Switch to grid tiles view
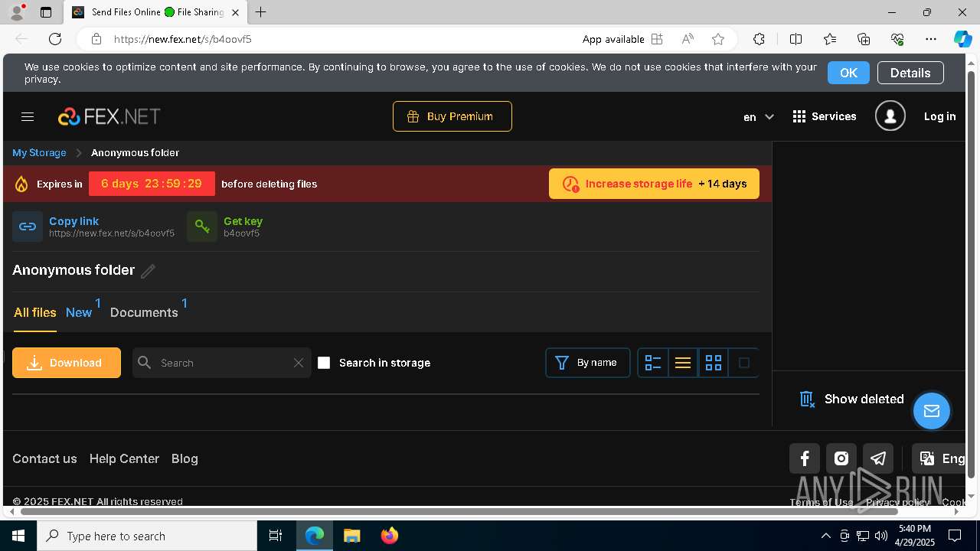Screen dimensions: 980x551 coord(714,363)
